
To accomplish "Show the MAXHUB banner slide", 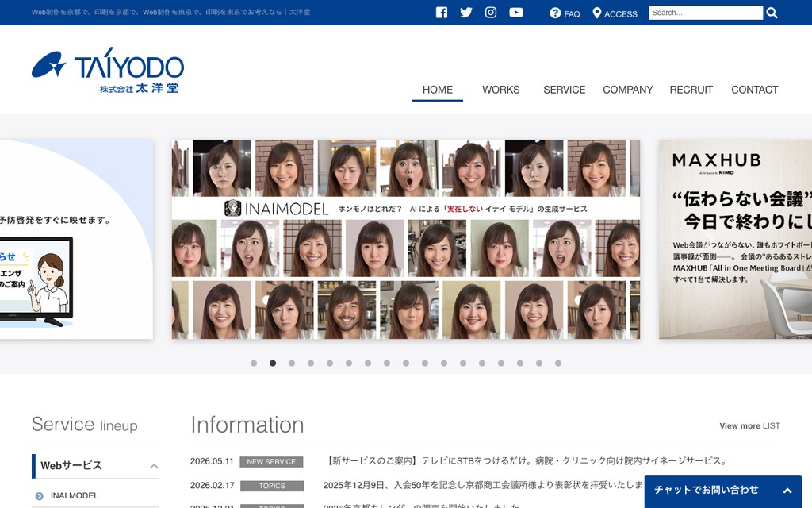I will [735, 240].
